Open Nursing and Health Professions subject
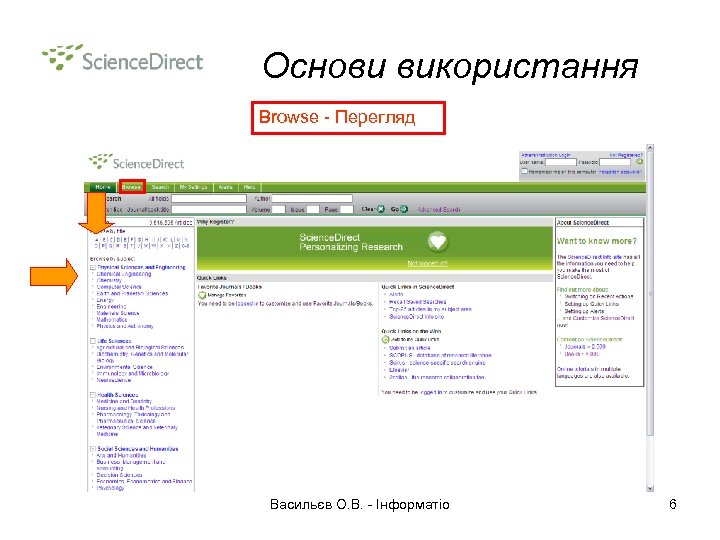This screenshot has height=540, width=720. pos(135,408)
